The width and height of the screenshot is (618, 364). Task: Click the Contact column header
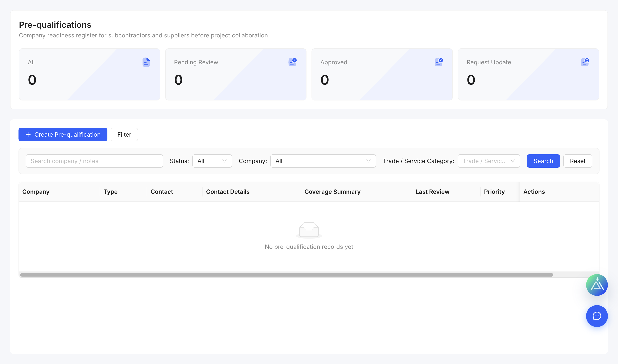175,192
